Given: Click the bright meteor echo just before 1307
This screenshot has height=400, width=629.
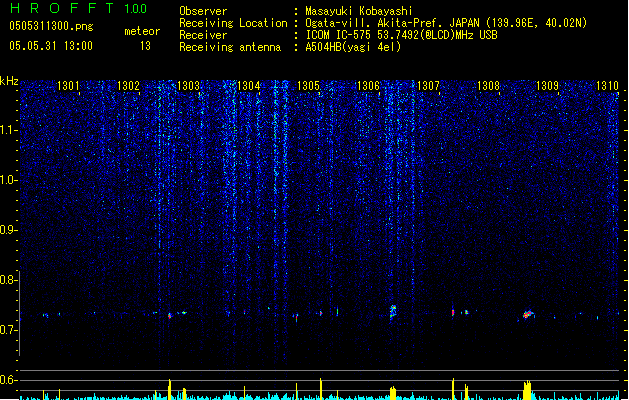Looking at the screenshot, I should 393,311.
